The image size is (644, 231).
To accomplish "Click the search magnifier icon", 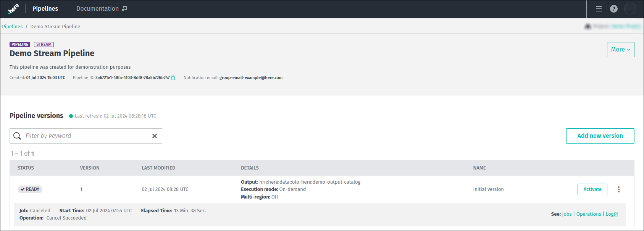I will [17, 136].
